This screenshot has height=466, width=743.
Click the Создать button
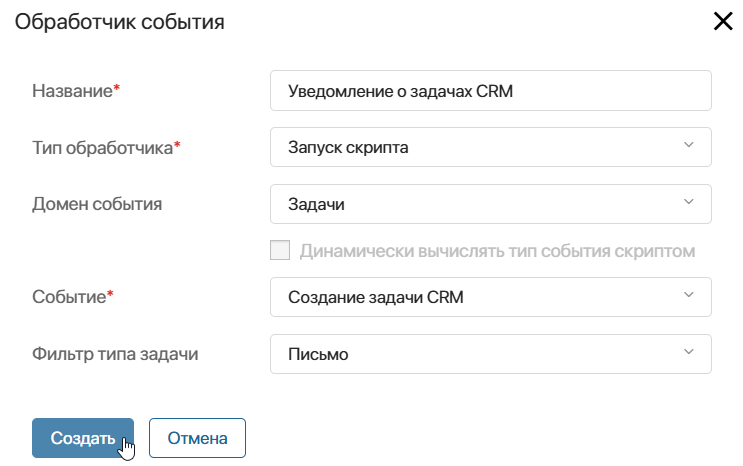[83, 438]
